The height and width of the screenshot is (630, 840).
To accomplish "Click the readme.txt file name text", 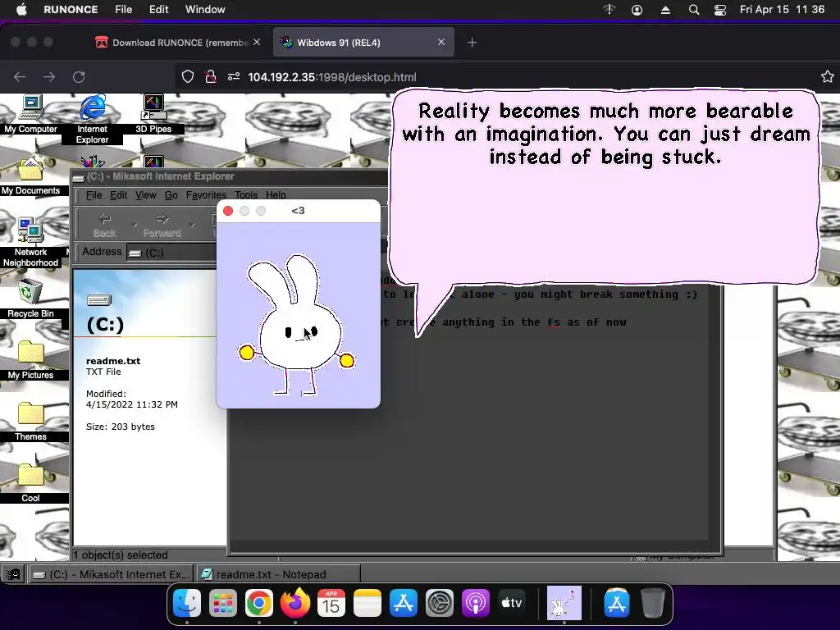I will (113, 361).
